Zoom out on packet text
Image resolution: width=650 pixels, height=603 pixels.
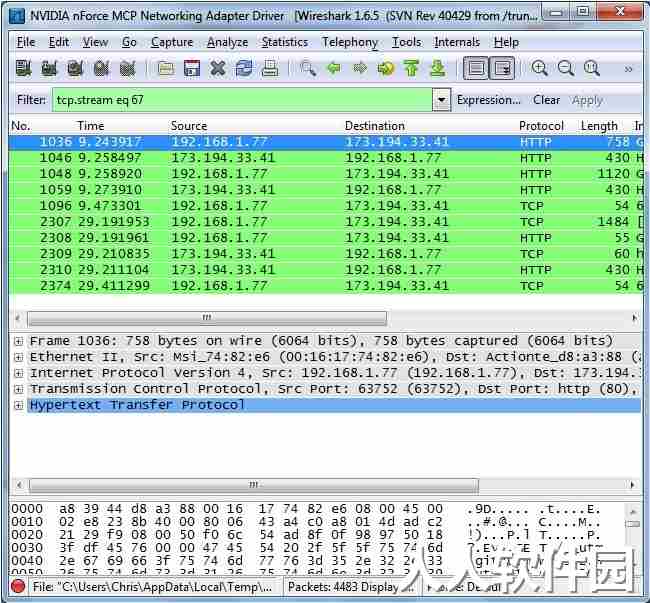point(566,68)
